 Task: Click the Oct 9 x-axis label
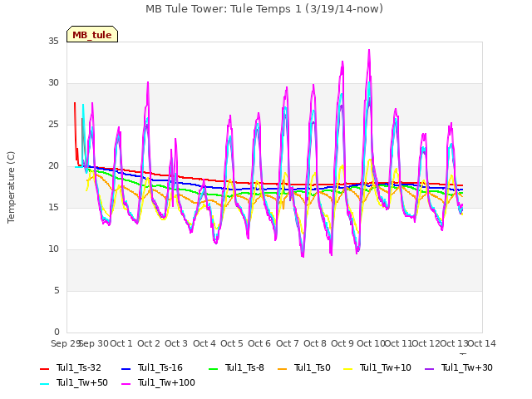[x=342, y=343]
